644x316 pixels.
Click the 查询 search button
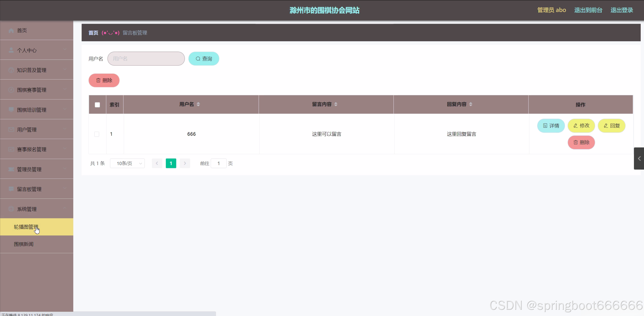[x=204, y=59]
